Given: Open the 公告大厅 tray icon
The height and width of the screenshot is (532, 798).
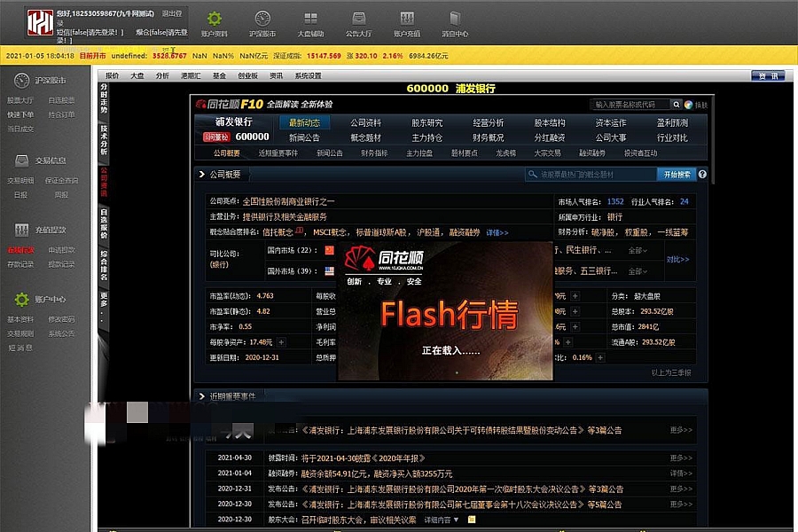Looking at the screenshot, I should coord(359,19).
